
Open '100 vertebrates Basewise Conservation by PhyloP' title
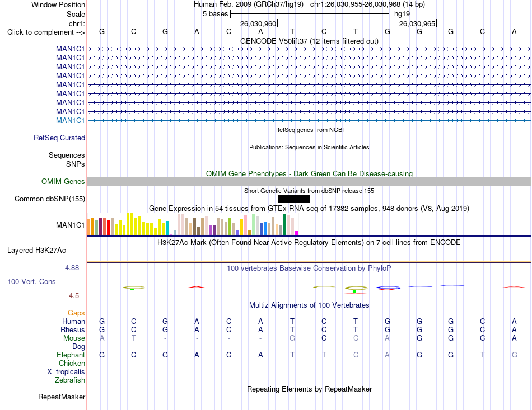[309, 268]
